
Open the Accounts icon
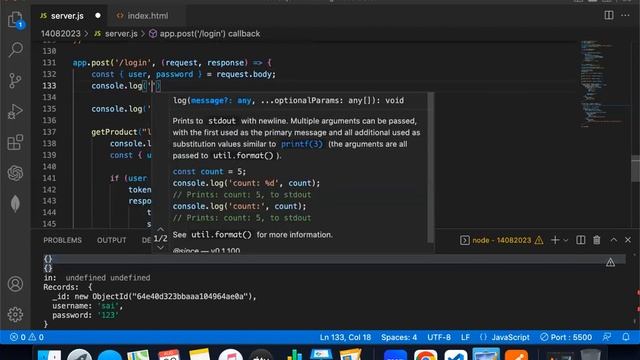point(16,284)
